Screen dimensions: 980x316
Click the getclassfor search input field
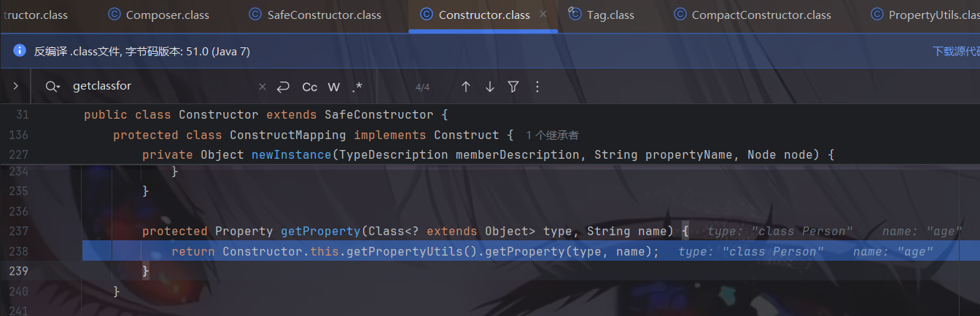(160, 87)
